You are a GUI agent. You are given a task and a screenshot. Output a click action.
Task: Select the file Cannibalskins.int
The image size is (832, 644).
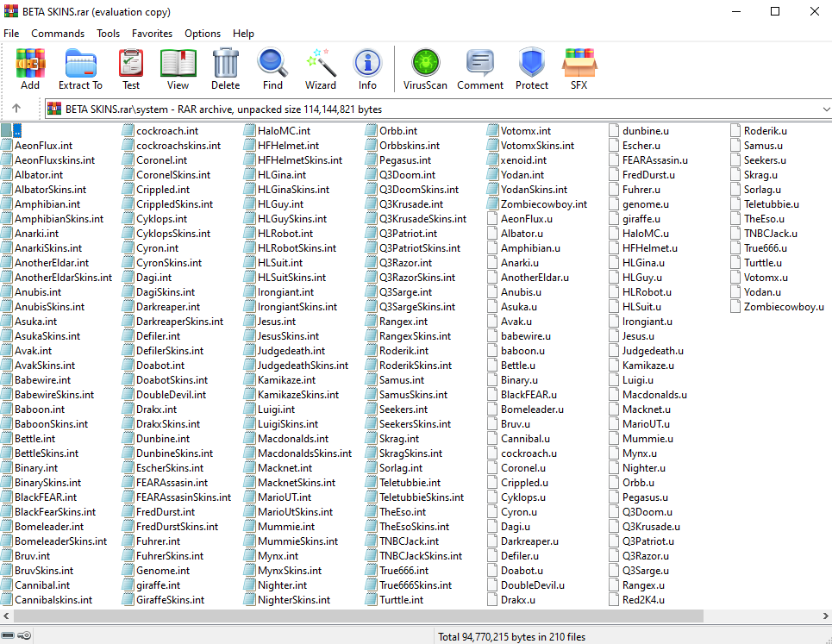point(53,599)
